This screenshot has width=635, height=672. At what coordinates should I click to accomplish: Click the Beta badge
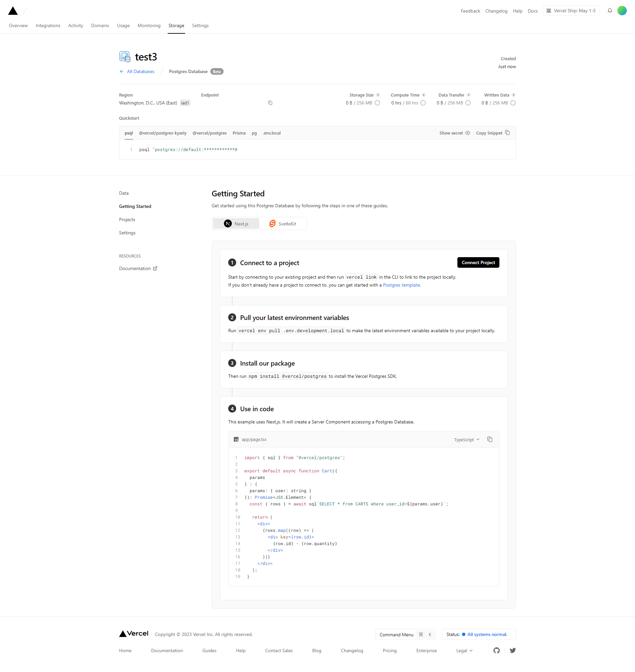click(217, 71)
